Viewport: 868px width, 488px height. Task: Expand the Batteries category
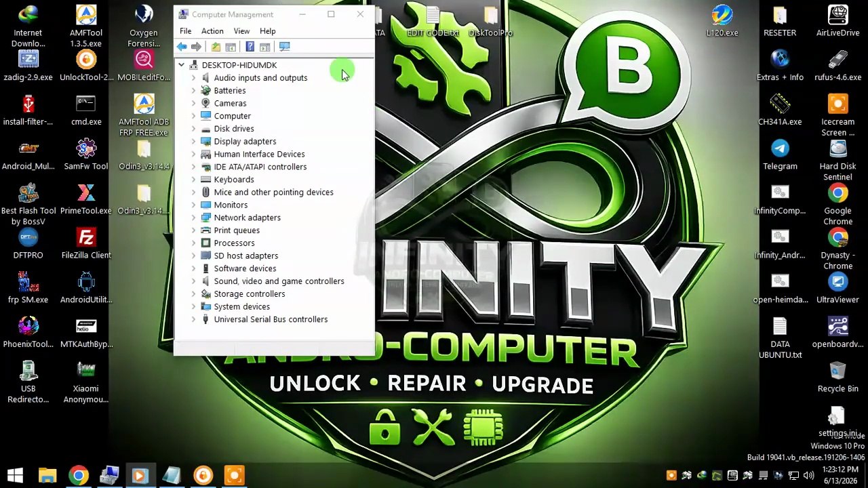(x=193, y=91)
